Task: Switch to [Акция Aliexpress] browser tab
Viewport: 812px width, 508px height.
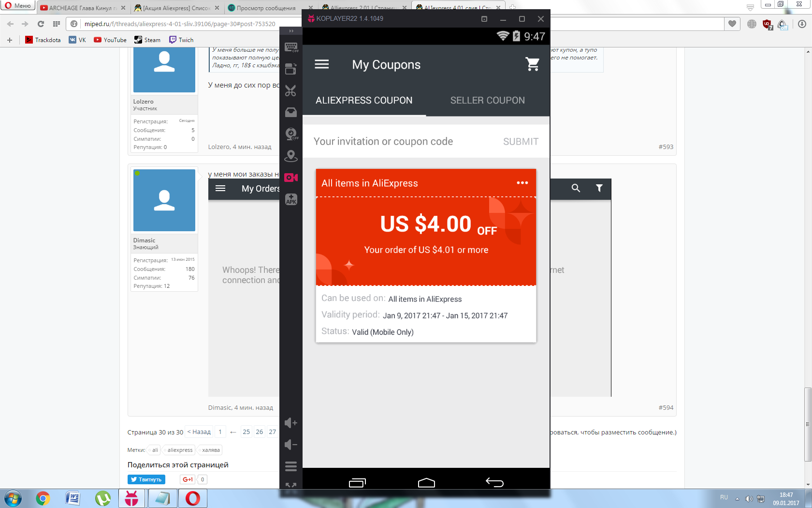Action: [176, 8]
